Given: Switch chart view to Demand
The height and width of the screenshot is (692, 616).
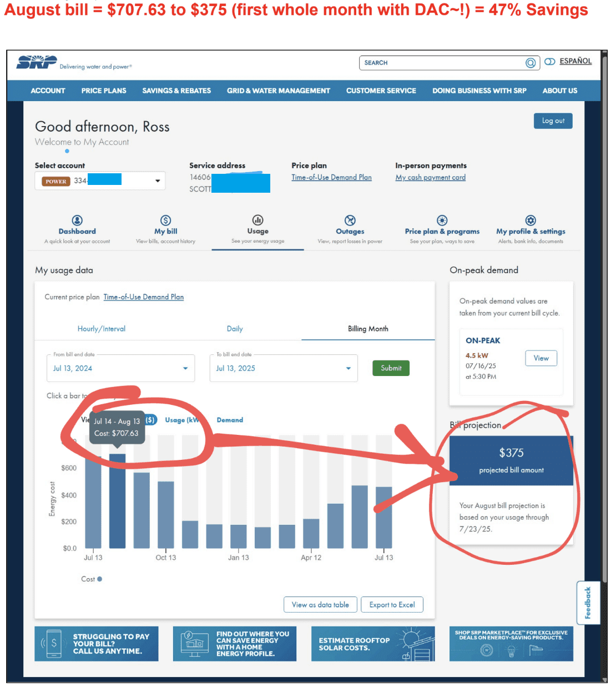Looking at the screenshot, I should [230, 420].
